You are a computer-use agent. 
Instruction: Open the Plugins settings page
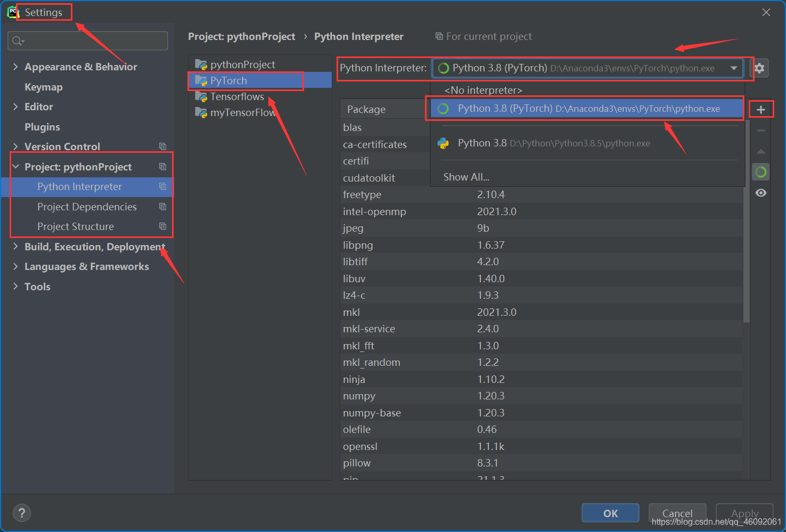tap(42, 127)
